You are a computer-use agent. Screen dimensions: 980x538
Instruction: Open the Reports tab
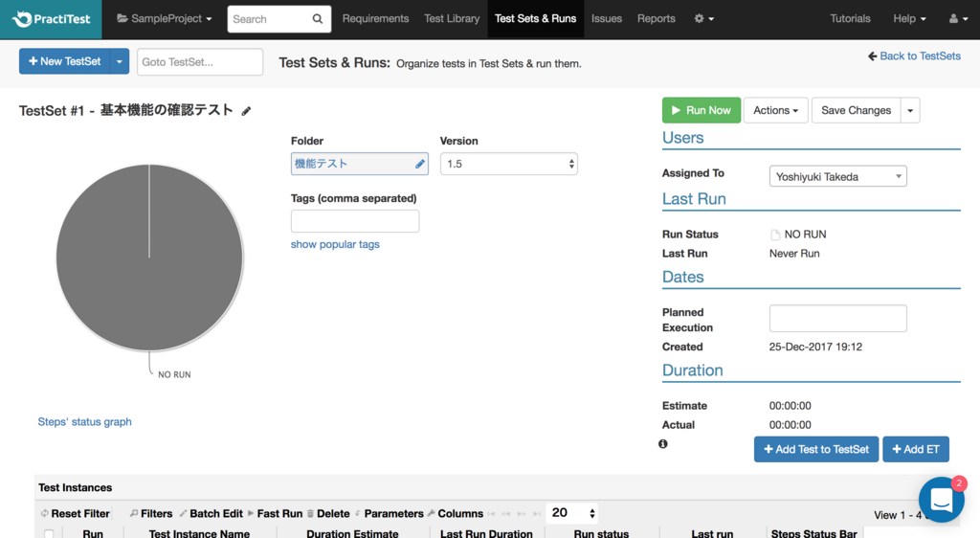coord(657,19)
